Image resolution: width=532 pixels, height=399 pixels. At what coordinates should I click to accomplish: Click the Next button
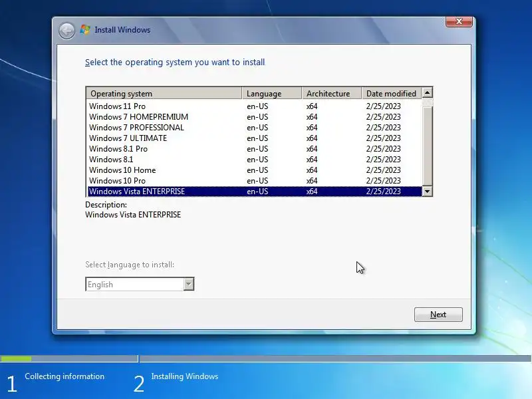(438, 315)
